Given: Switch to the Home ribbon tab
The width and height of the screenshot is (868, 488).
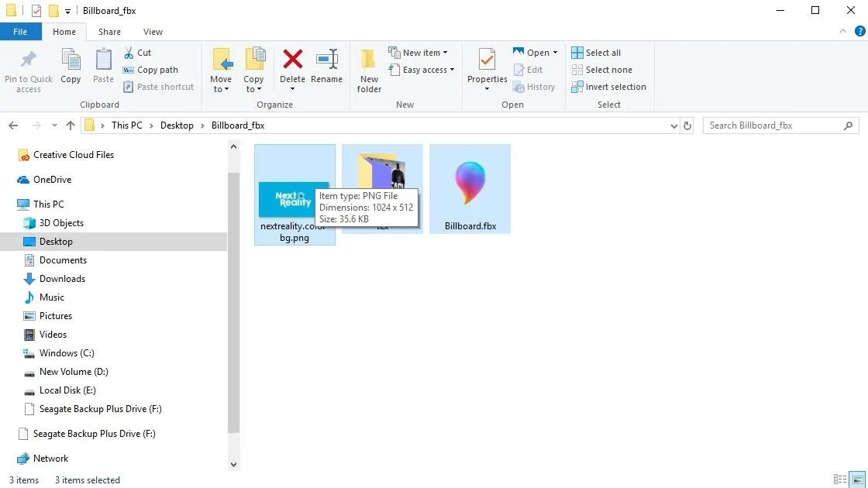Looking at the screenshot, I should click(x=64, y=32).
